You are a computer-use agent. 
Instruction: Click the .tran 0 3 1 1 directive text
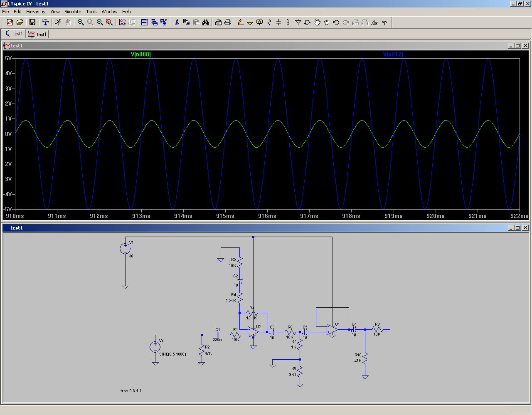[131, 391]
